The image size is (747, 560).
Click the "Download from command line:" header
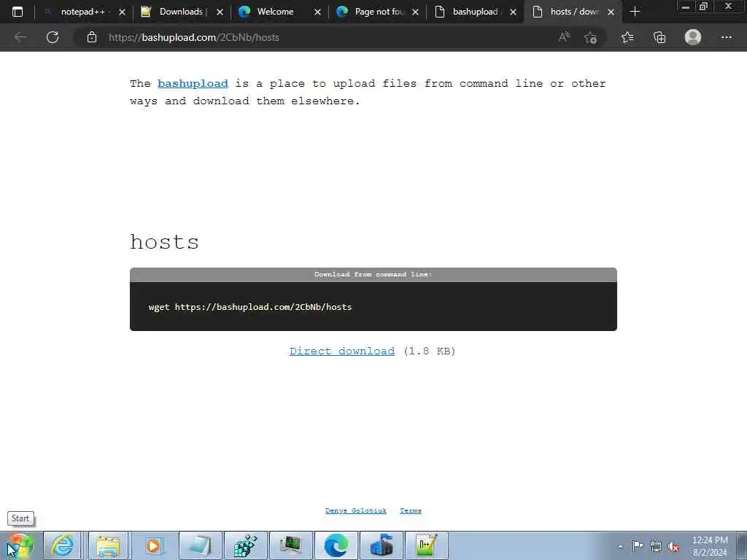coord(373,274)
